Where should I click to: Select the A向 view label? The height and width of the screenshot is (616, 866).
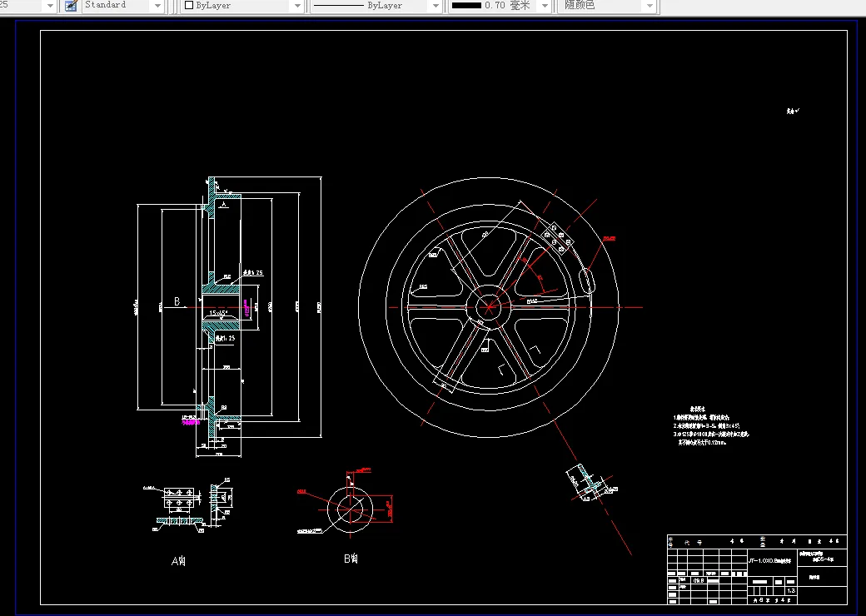tap(178, 561)
